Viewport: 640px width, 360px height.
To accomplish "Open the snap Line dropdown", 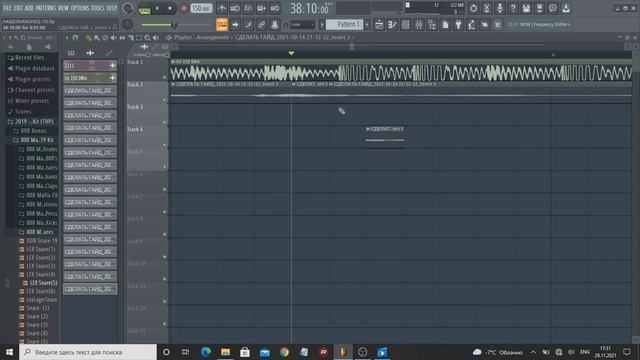I will click(x=302, y=24).
